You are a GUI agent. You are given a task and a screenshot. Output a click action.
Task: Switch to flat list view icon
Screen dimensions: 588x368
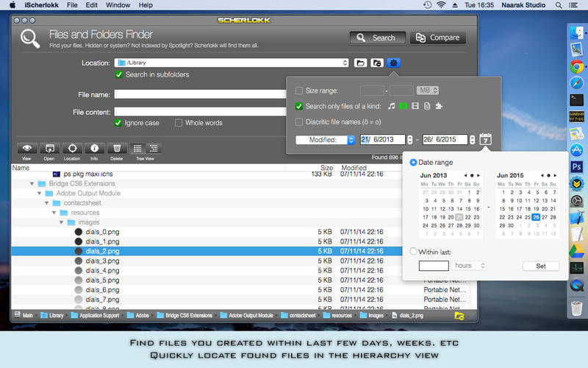click(x=137, y=149)
